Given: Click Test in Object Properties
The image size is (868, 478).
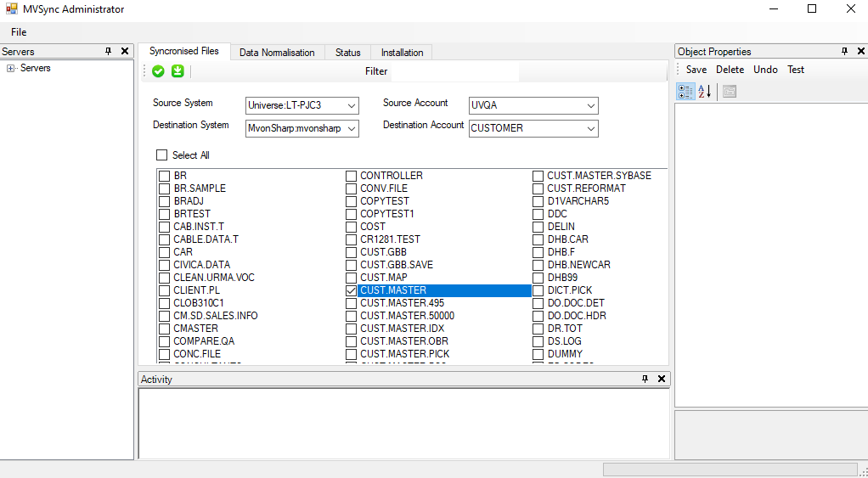Looking at the screenshot, I should tap(796, 70).
